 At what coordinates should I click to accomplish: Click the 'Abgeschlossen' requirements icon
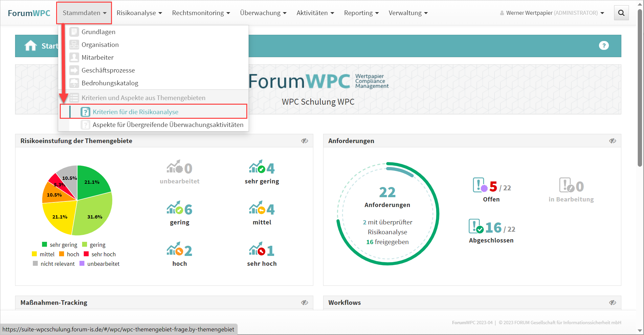pyautogui.click(x=476, y=226)
